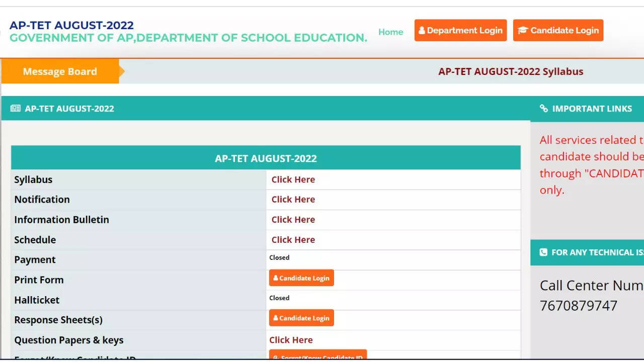Viewport: 644px width, 362px height.
Task: Click Candidate Login button for Response Sheets
Action: click(x=302, y=318)
